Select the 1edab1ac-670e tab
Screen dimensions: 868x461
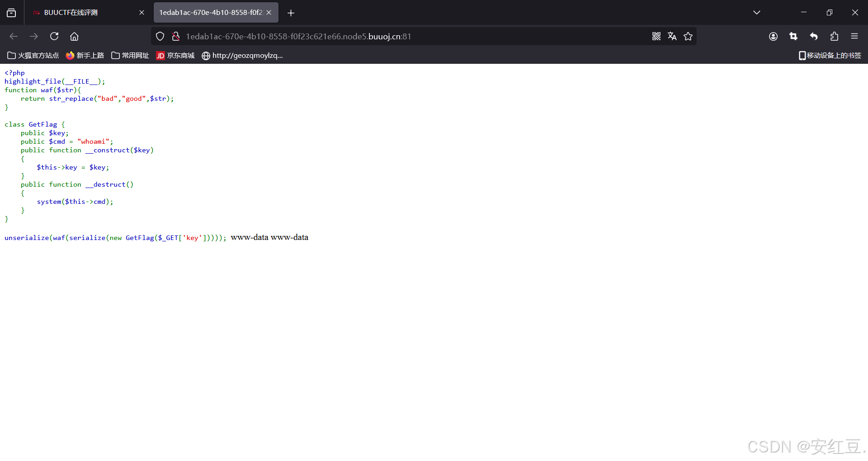[x=216, y=13]
